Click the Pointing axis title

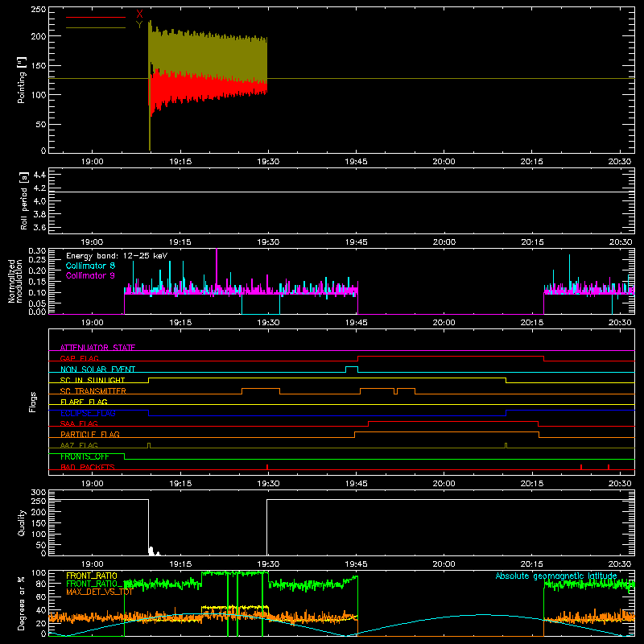pyautogui.click(x=22, y=80)
